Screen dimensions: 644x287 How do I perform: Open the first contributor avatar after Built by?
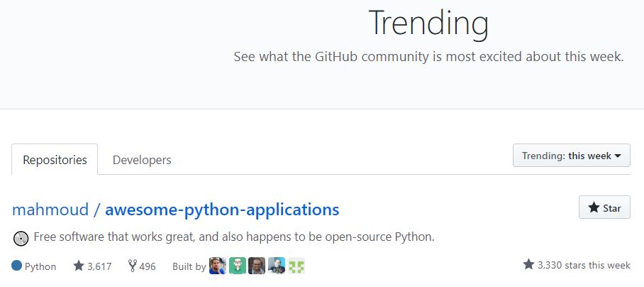tap(218, 266)
